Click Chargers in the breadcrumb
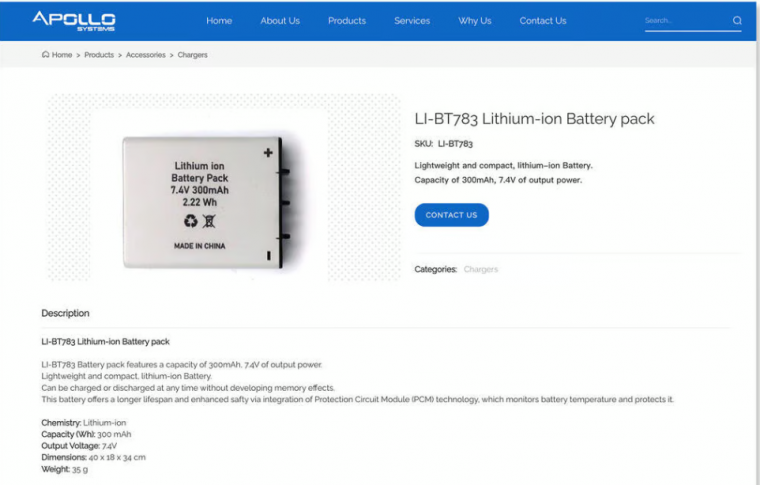Viewport: 760px width, 485px height. [192, 55]
